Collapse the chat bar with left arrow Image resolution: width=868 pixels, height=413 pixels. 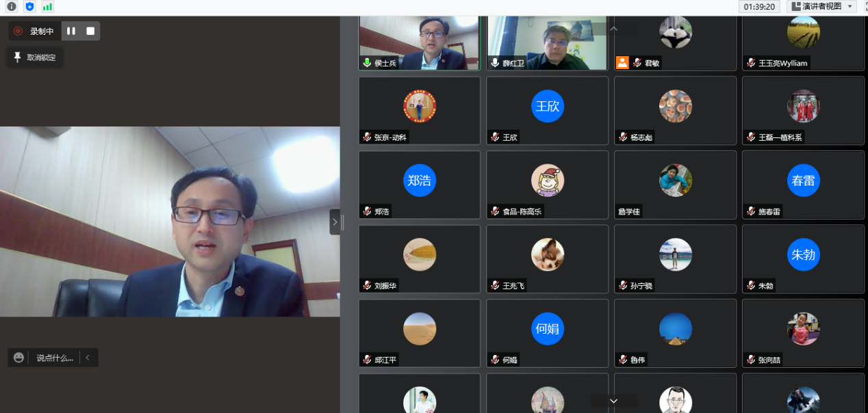[88, 358]
